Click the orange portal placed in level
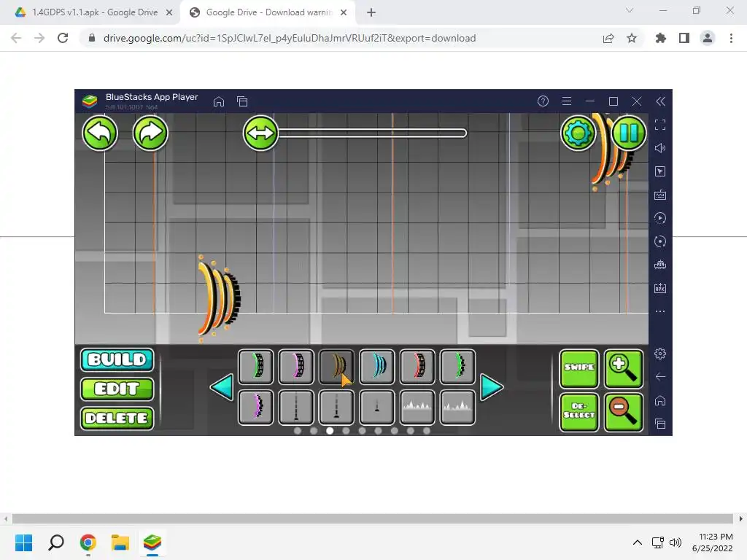 (x=219, y=297)
